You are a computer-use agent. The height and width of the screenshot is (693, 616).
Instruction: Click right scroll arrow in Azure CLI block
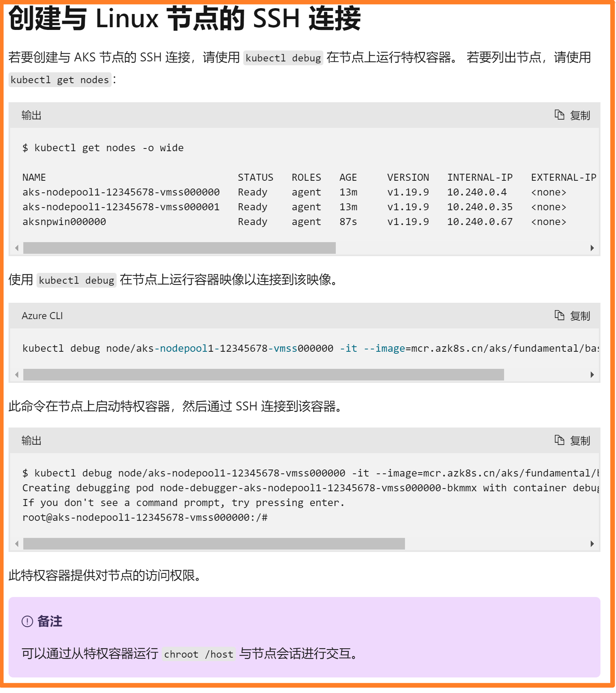click(x=592, y=375)
